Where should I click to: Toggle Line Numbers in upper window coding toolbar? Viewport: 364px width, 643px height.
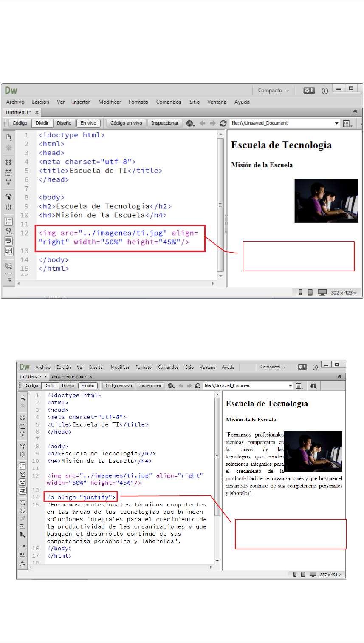point(8,221)
